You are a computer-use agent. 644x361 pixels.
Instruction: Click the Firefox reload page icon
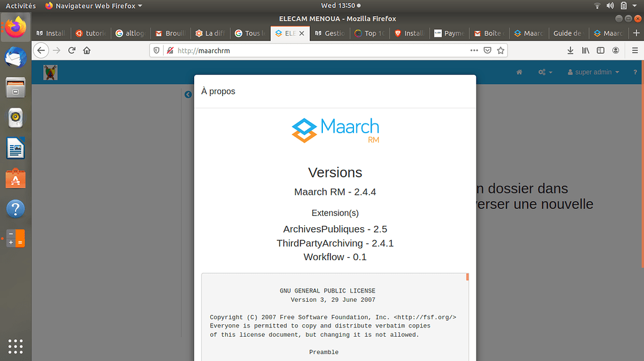pyautogui.click(x=72, y=50)
